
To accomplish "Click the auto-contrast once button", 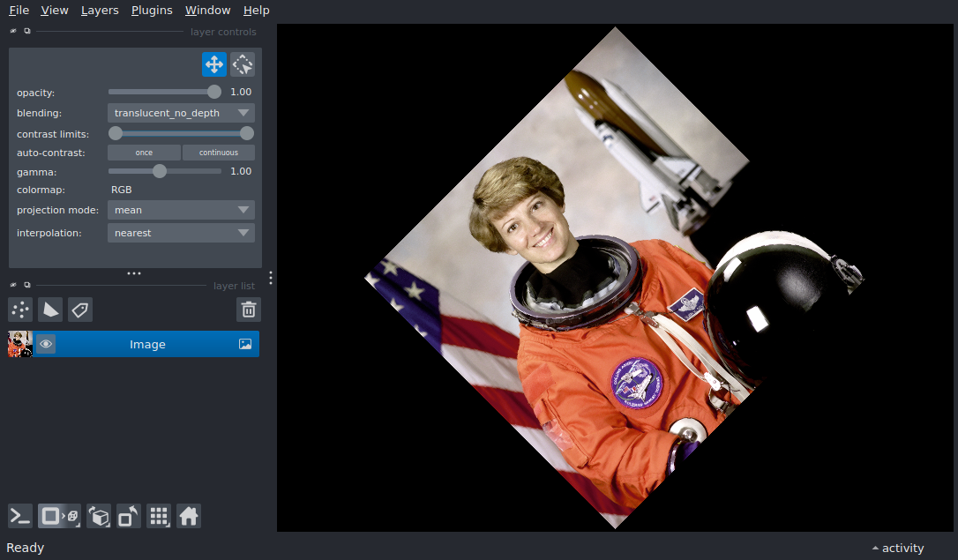I will click(144, 153).
